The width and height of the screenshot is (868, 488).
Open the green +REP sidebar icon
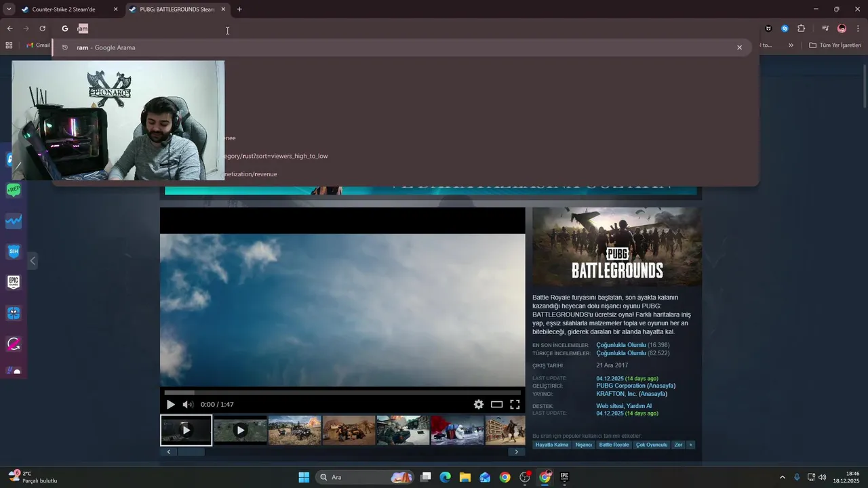[14, 190]
